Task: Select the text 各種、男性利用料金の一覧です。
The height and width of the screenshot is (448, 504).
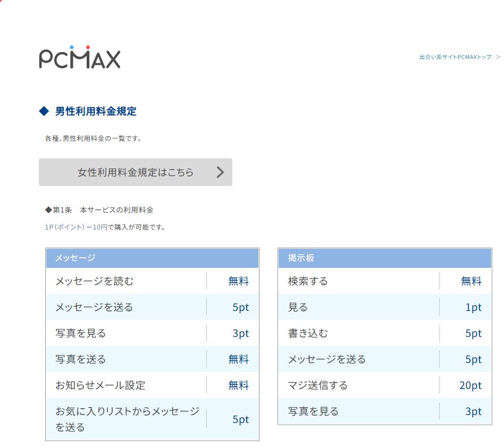Action: click(x=94, y=139)
